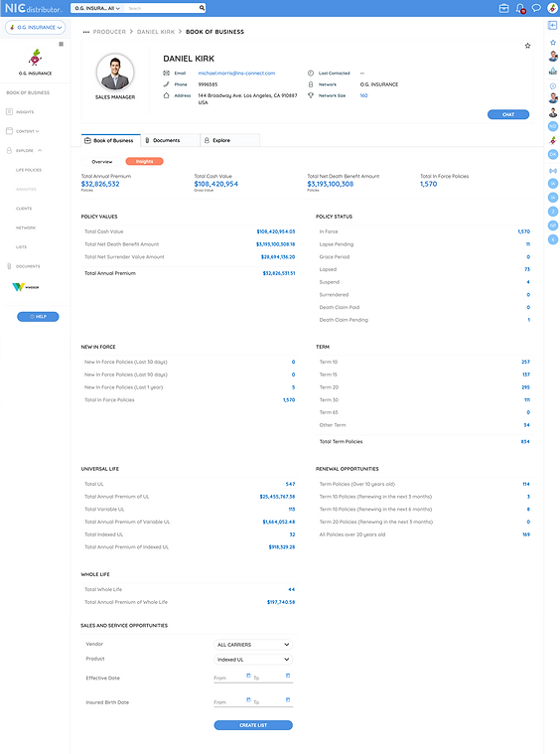
Task: Click the Term 20 count 295
Action: pyautogui.click(x=526, y=387)
